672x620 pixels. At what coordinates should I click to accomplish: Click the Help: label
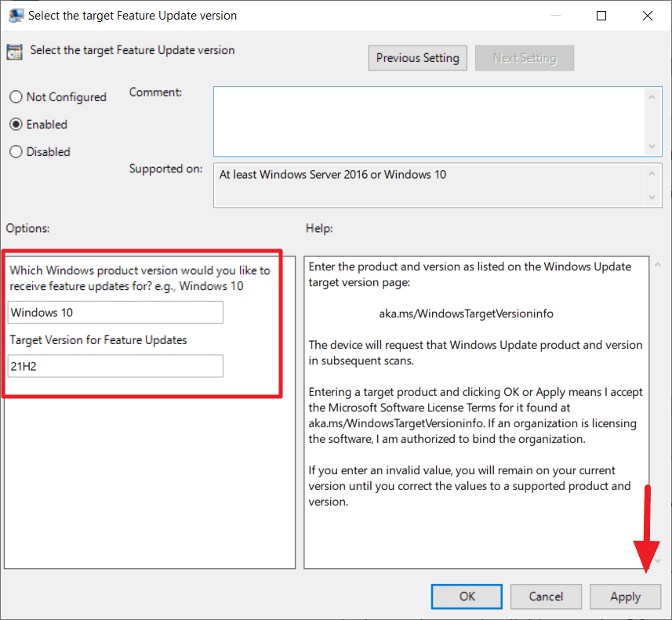tap(319, 228)
